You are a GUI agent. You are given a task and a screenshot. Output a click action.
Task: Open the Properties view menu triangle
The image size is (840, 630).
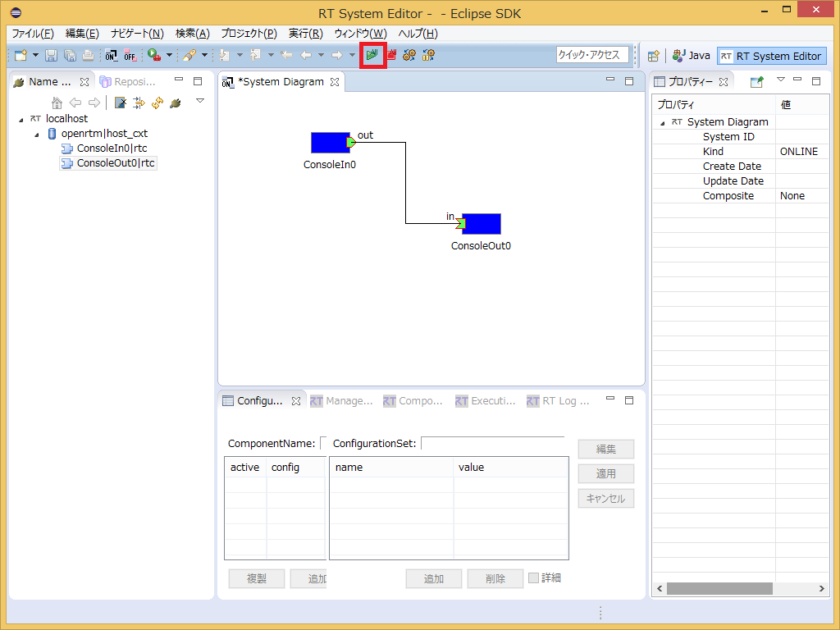coord(781,80)
